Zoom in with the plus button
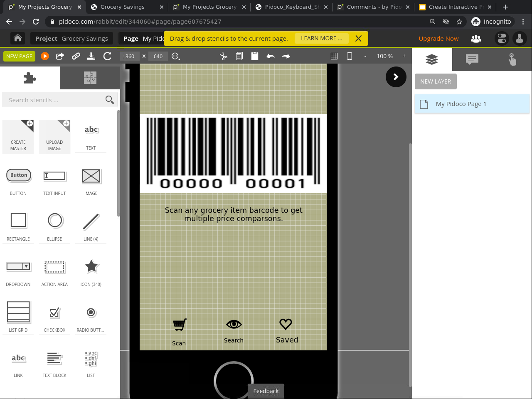 (x=404, y=56)
